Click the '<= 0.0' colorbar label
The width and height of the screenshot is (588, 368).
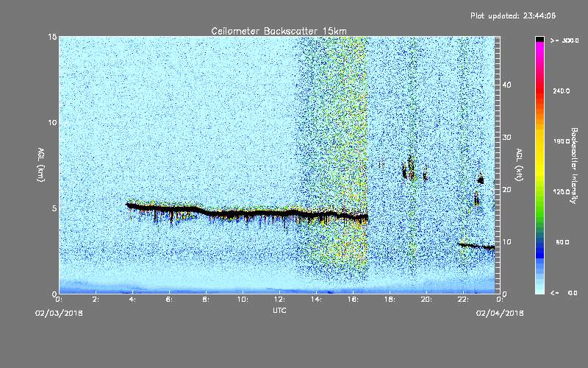click(564, 293)
